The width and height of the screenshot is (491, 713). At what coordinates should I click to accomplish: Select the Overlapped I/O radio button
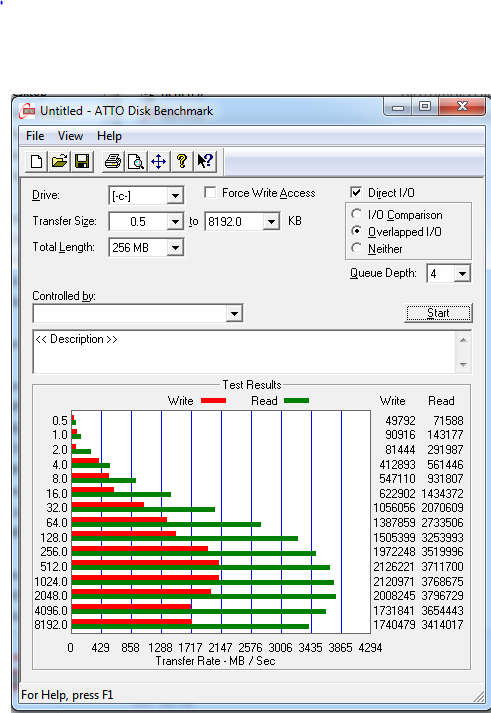[x=357, y=231]
